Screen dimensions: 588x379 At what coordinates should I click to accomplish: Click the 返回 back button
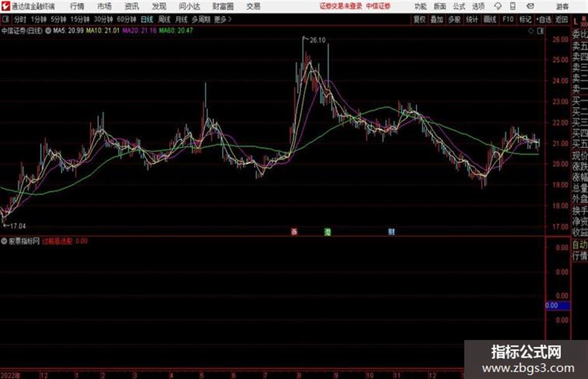click(x=561, y=19)
